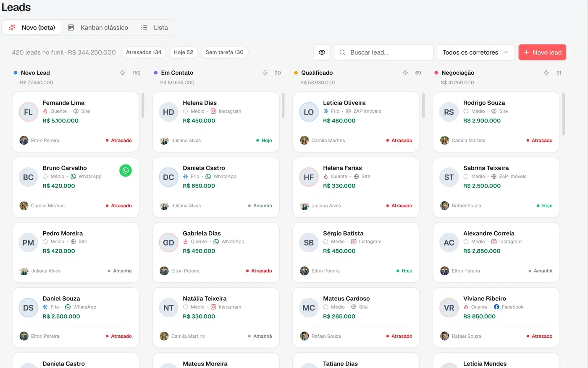Image resolution: width=588 pixels, height=368 pixels.
Task: Click the Atrasado status on Helena Farias card
Action: click(x=399, y=206)
